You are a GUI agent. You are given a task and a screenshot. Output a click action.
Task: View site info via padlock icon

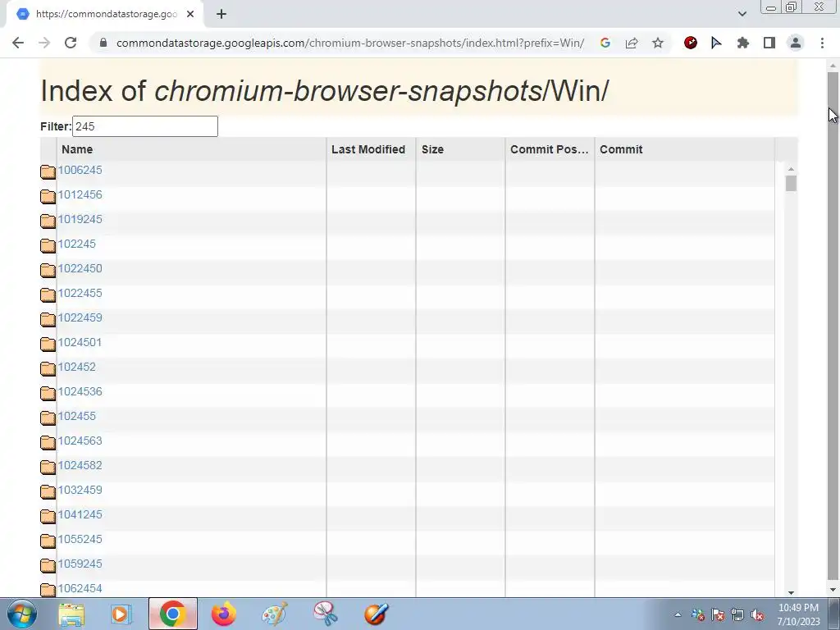pyautogui.click(x=103, y=43)
